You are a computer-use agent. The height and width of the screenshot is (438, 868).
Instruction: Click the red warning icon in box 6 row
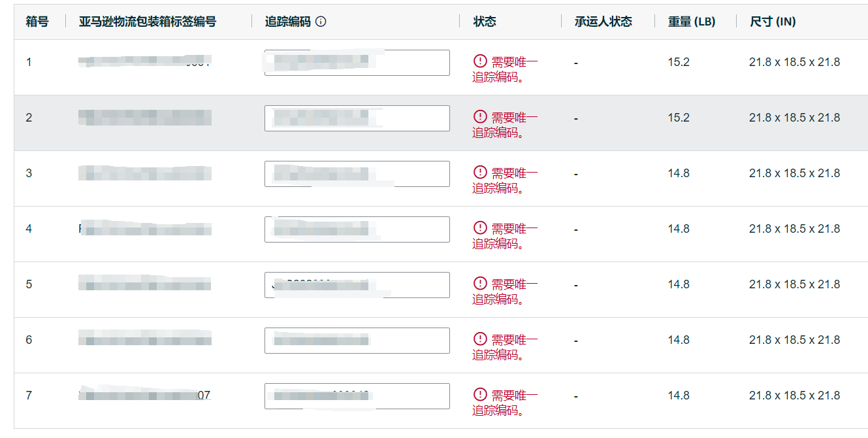480,339
